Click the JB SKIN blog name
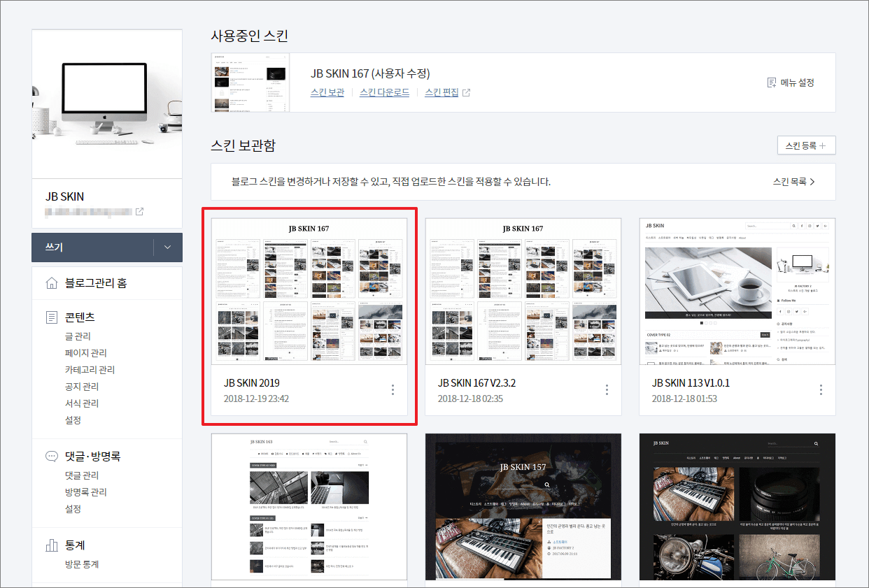This screenshot has height=588, width=869. (x=65, y=196)
